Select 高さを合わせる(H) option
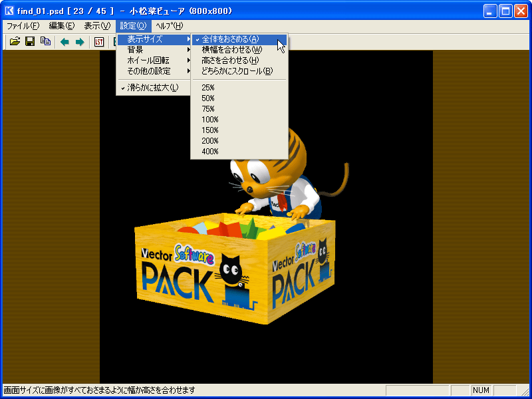This screenshot has height=399, width=532. point(239,61)
